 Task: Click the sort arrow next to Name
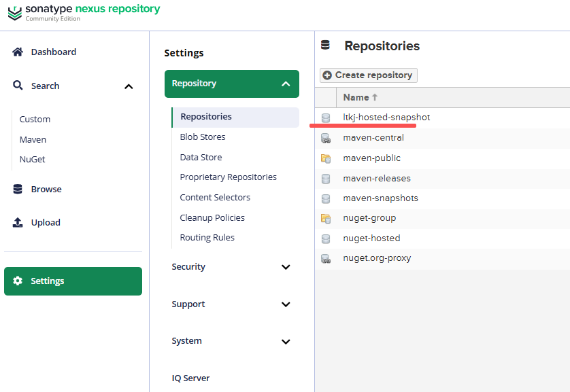(x=375, y=97)
